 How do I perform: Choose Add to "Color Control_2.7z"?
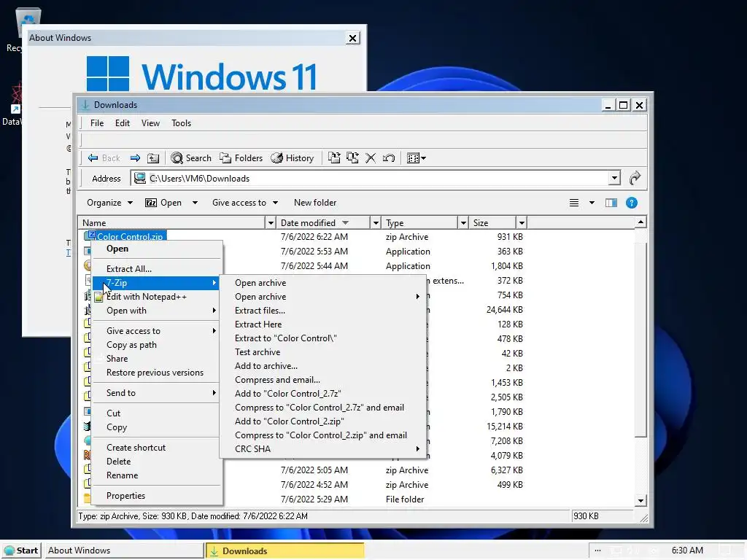(322, 393)
